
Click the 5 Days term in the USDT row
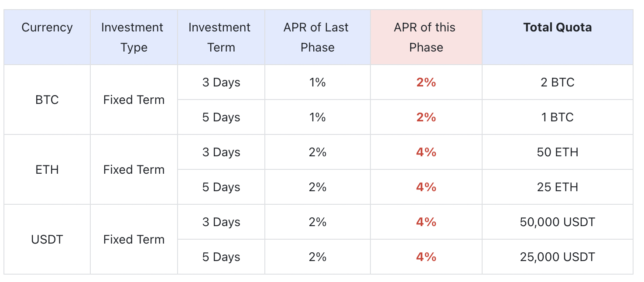tap(221, 257)
